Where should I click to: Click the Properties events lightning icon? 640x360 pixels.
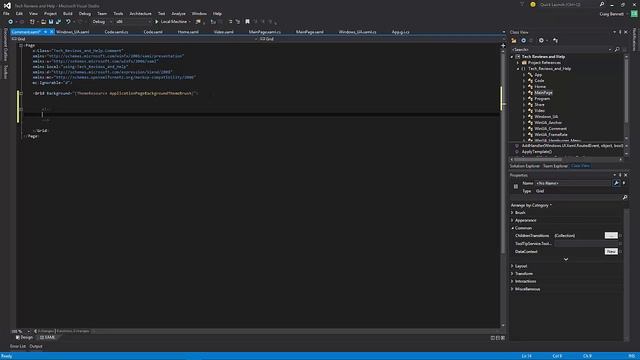[624, 183]
